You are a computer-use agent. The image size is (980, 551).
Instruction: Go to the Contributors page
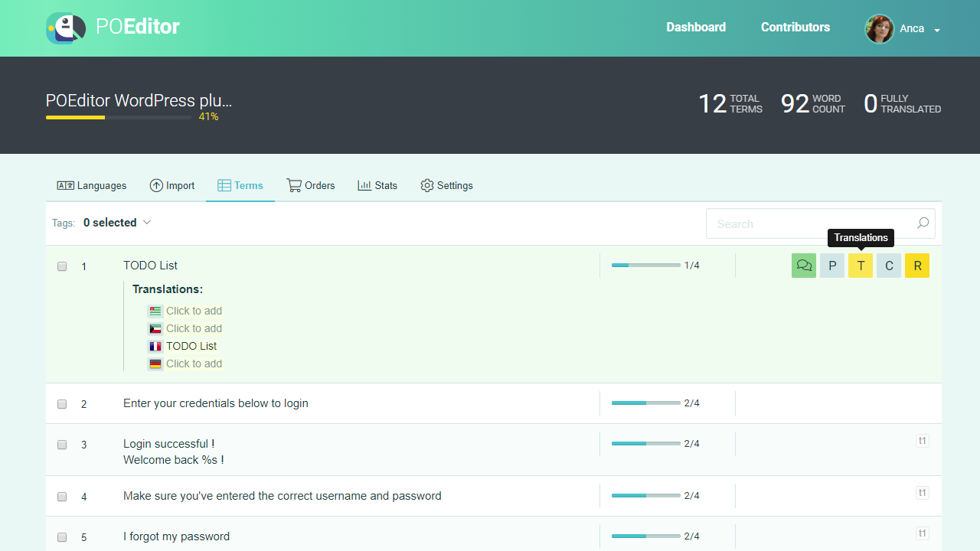click(795, 28)
